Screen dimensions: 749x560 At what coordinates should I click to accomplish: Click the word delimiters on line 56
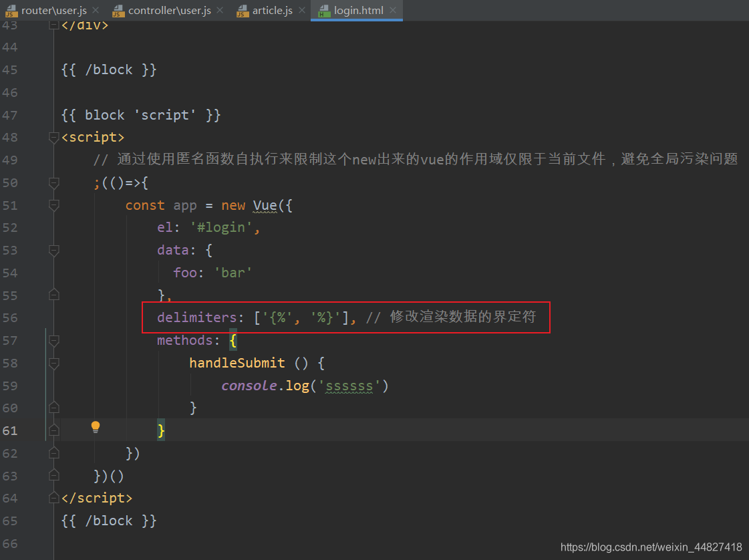pos(197,317)
